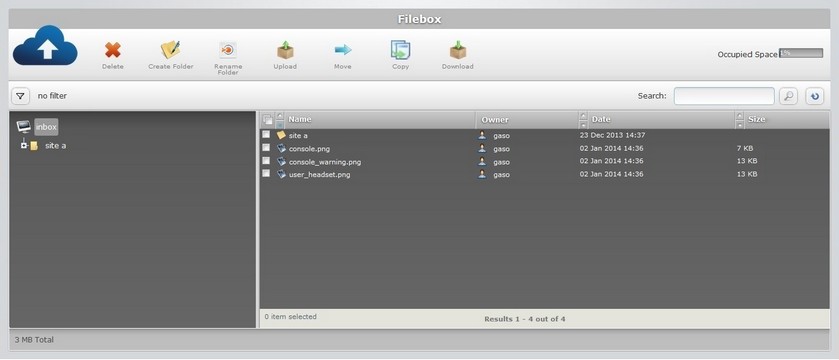Click the 0 item selected status text
839x360 pixels.
point(291,317)
